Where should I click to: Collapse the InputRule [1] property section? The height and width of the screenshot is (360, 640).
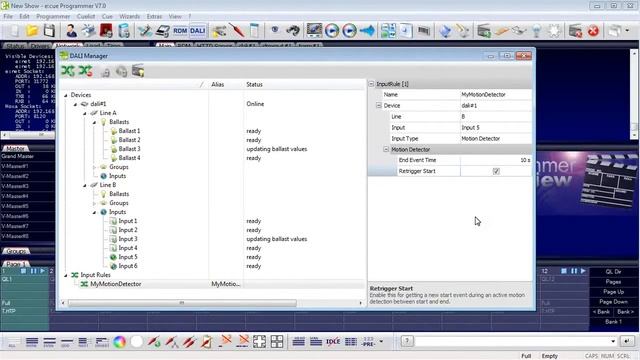(x=371, y=84)
